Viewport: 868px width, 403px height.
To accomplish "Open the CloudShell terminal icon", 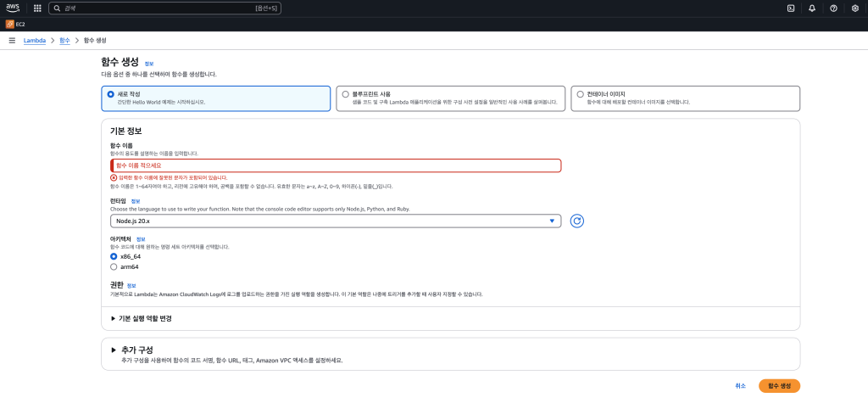I will [791, 8].
